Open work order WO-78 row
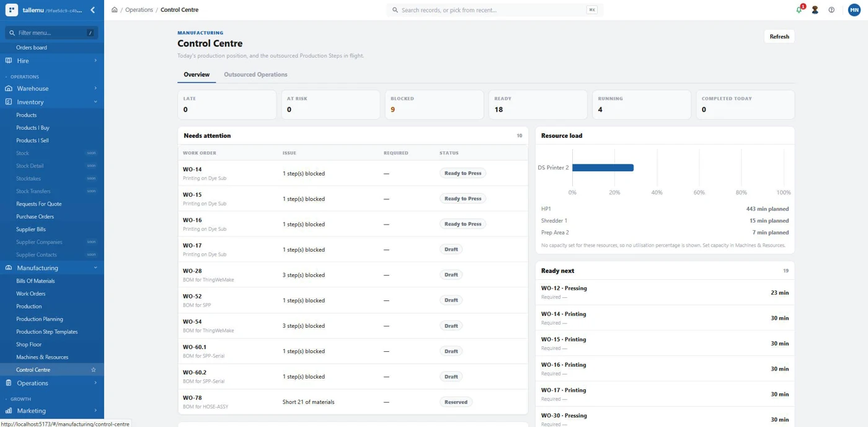Screen dimensions: 868x427 tap(353, 402)
